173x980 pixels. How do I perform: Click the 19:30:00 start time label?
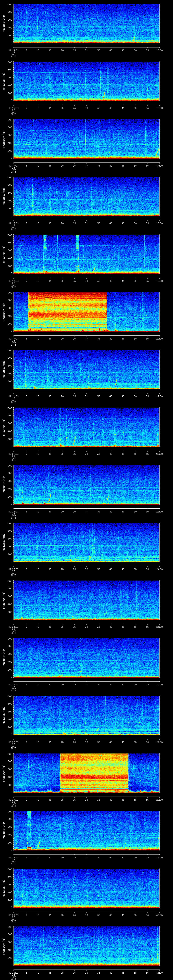click(13, 972)
